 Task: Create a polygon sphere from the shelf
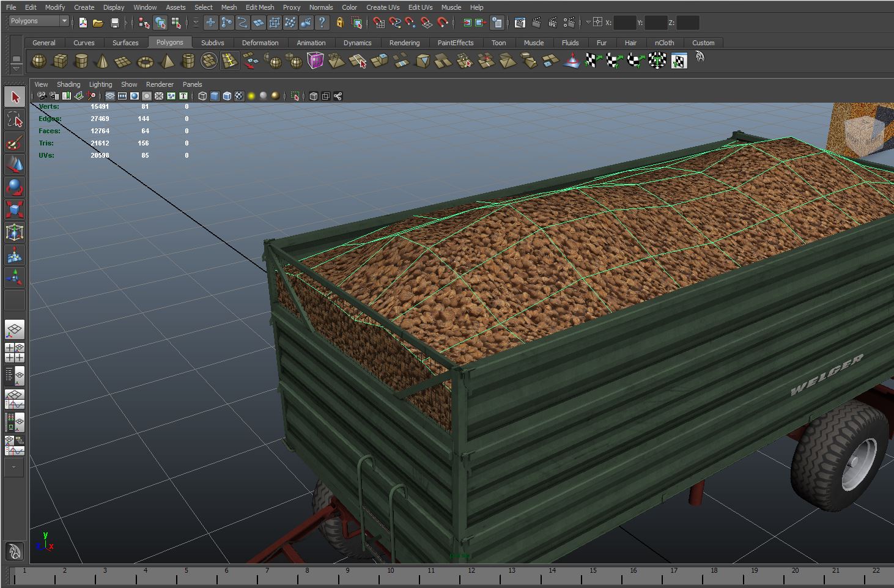pos(39,61)
